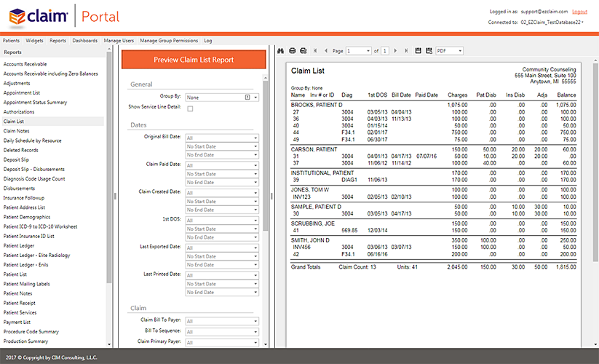Click the second printer icon in viewer toolbar

tap(303, 51)
